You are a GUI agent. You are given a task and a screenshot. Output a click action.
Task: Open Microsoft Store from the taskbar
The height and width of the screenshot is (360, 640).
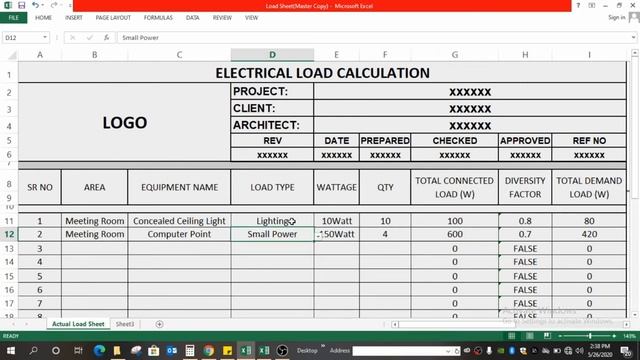point(153,351)
